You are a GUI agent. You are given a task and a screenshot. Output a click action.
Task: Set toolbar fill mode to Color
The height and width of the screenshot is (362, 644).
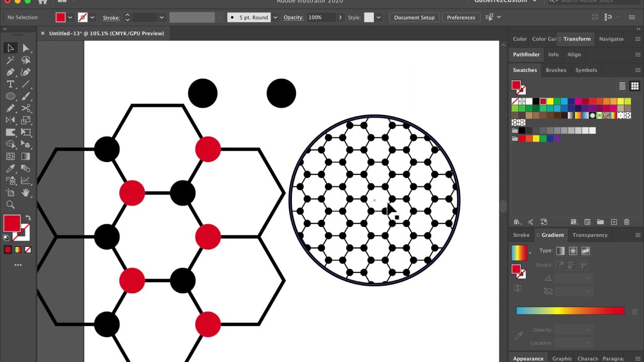click(x=8, y=250)
